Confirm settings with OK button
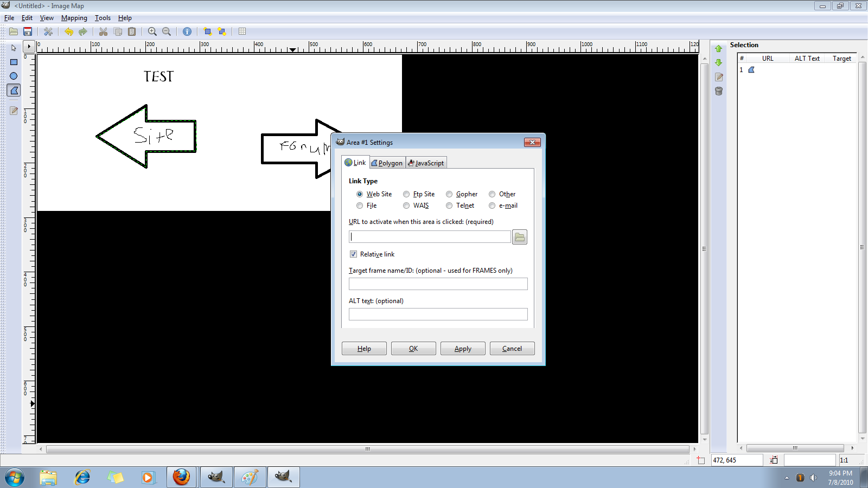 413,349
